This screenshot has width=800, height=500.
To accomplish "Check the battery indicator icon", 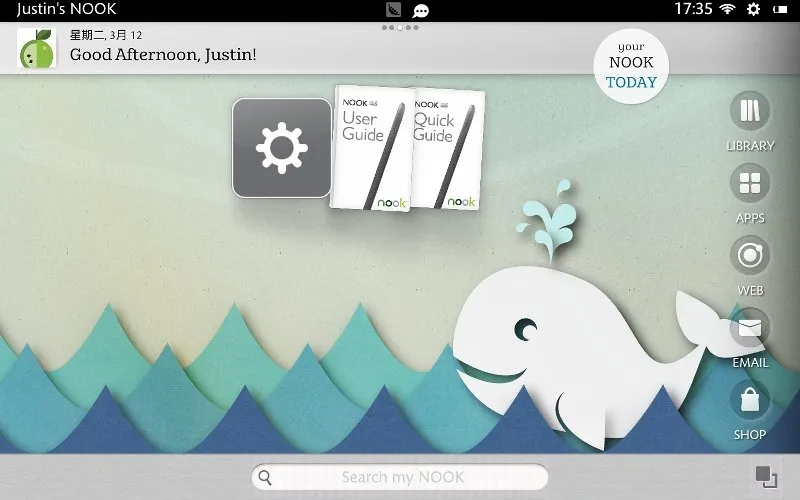I will pyautogui.click(x=780, y=9).
